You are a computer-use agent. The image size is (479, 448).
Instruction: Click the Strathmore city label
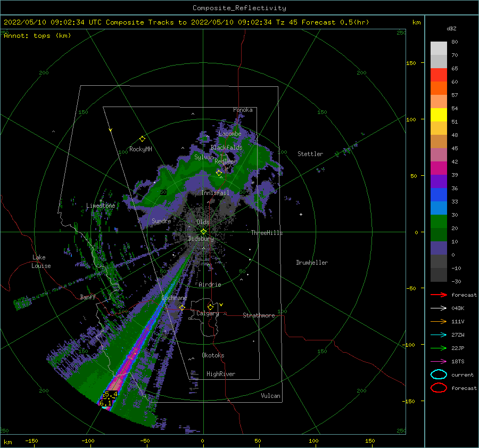click(259, 315)
